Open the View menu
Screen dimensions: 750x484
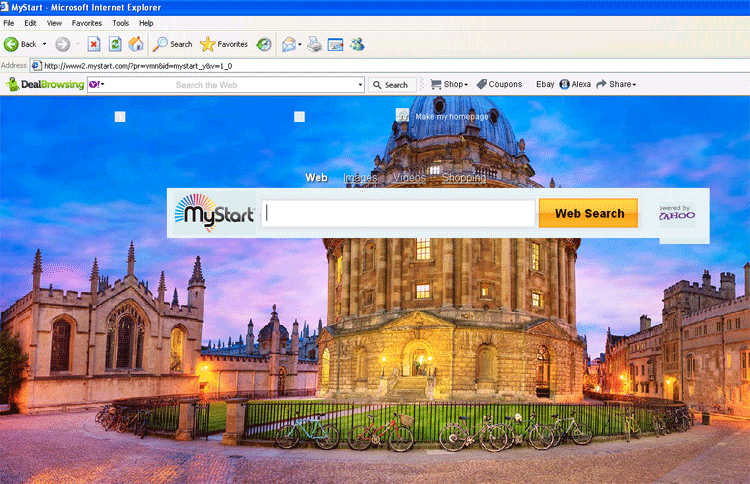(x=54, y=22)
